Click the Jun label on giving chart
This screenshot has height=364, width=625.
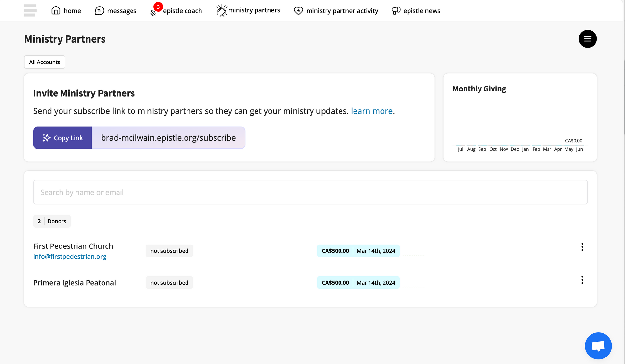pyautogui.click(x=579, y=149)
